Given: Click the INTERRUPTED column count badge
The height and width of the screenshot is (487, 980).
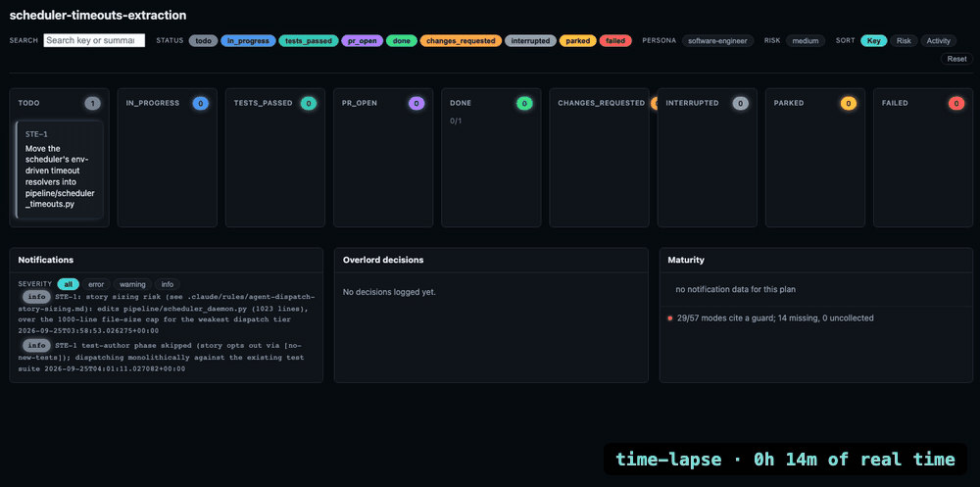Looking at the screenshot, I should pos(741,104).
